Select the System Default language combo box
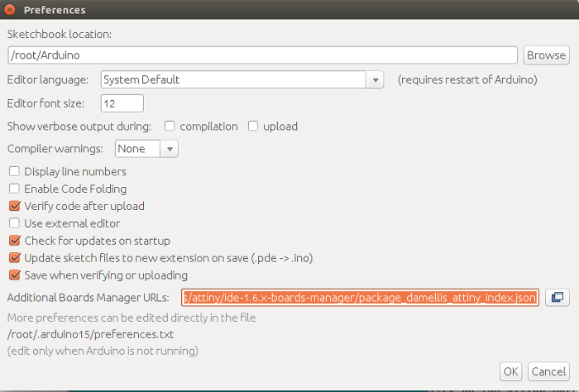This screenshot has width=579, height=392. (x=242, y=79)
